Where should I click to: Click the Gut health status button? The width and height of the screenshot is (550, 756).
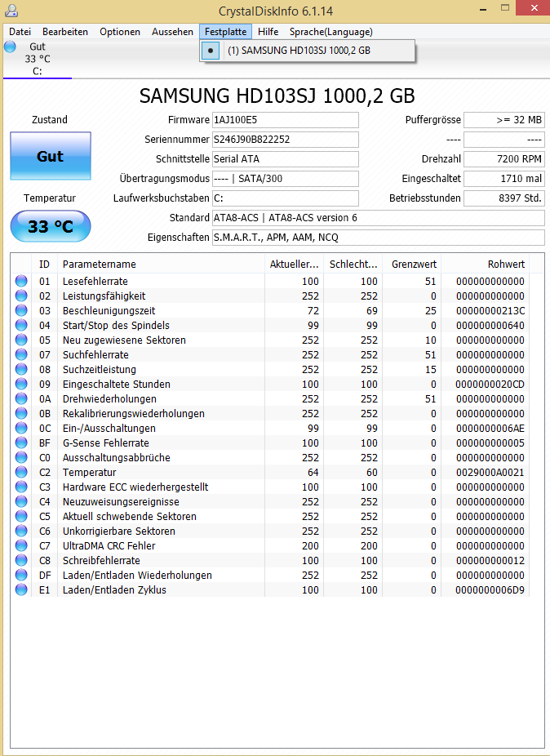(x=50, y=156)
